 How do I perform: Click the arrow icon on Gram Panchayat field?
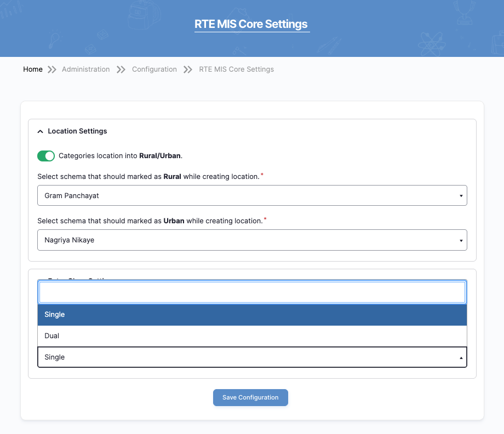(x=461, y=195)
